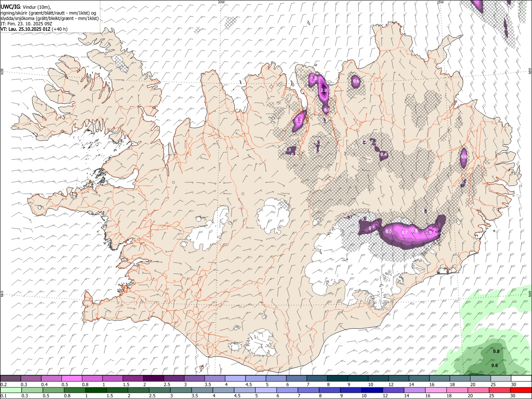Select the deep navy swatch starting at 10, bottom row
This screenshot has width=532, height=399.
click(x=372, y=390)
